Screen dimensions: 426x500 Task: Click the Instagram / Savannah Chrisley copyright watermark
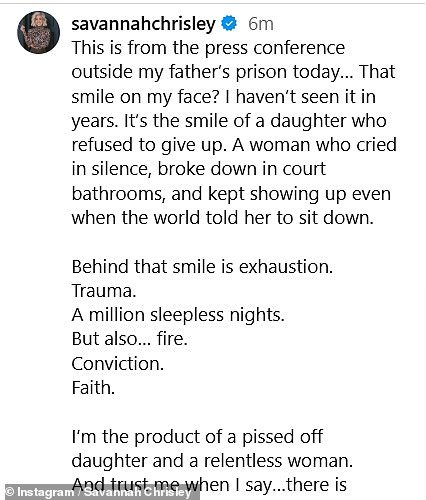(99, 492)
